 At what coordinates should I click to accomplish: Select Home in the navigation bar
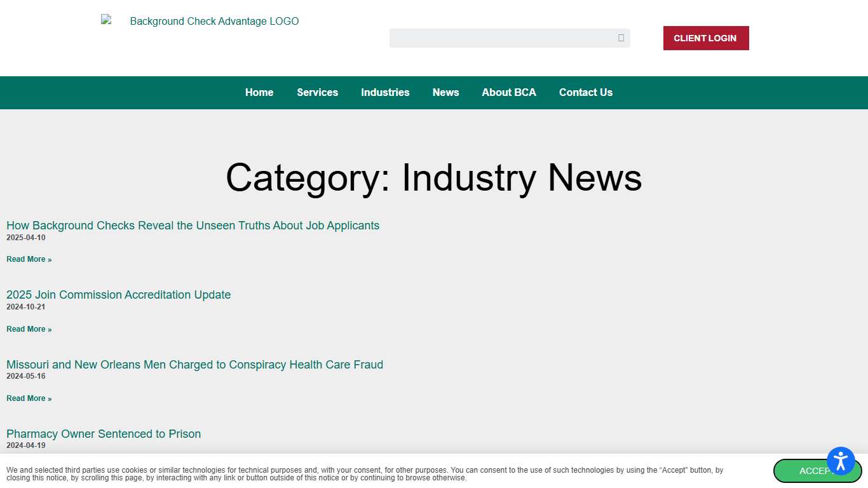pos(259,92)
